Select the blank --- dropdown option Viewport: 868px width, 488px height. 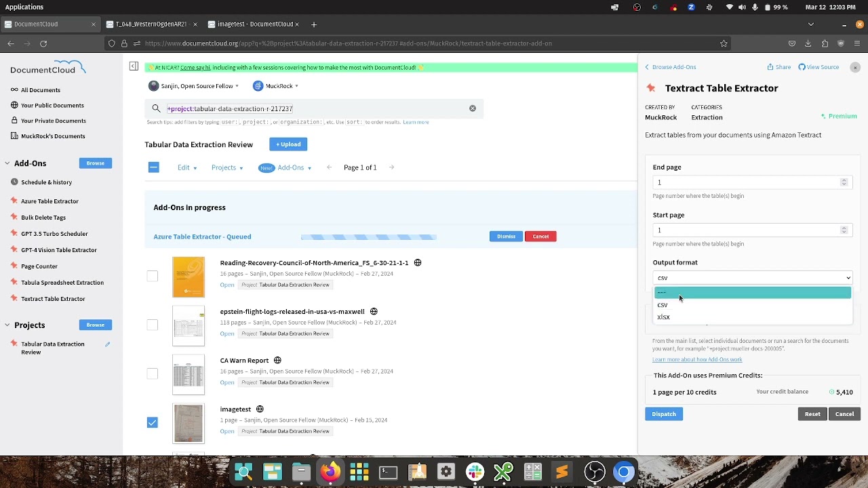click(x=752, y=293)
